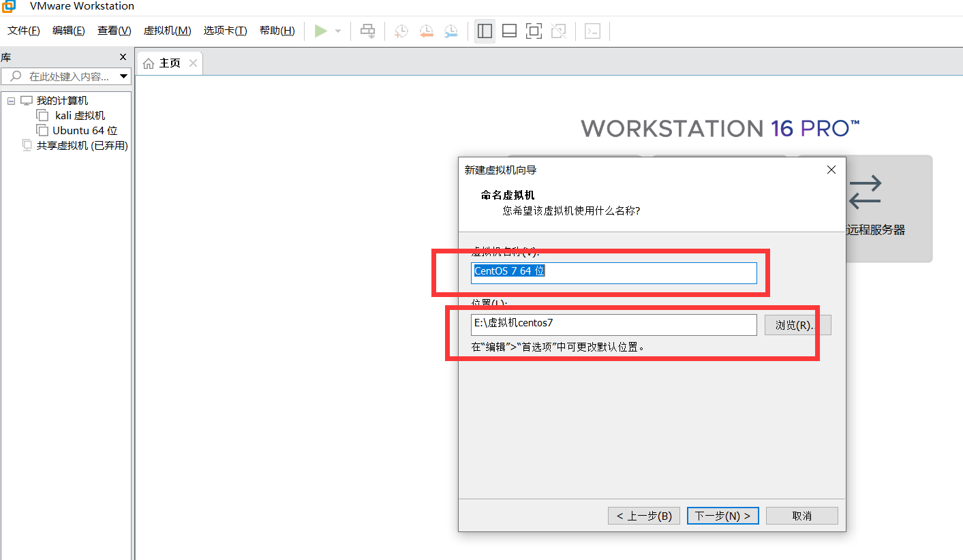Viewport: 963px width, 560px height.
Task: Proceed with the 下一步(N) button
Action: (x=722, y=516)
